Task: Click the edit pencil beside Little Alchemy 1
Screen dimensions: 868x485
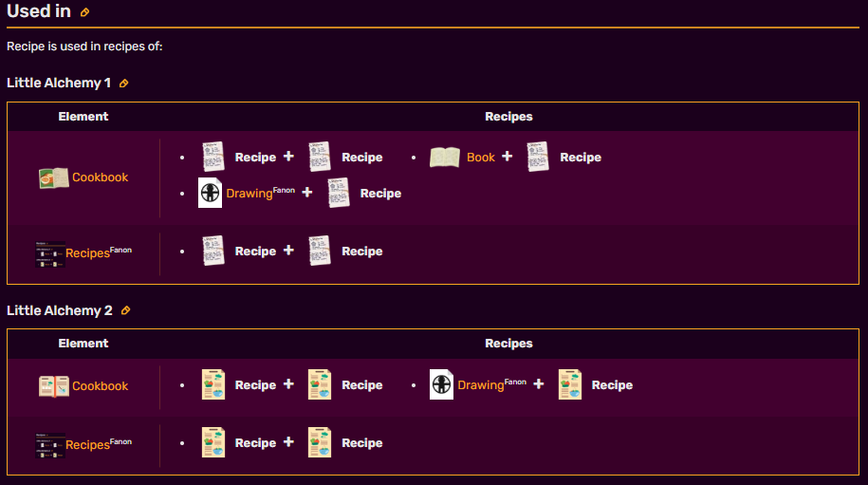Action: coord(124,84)
